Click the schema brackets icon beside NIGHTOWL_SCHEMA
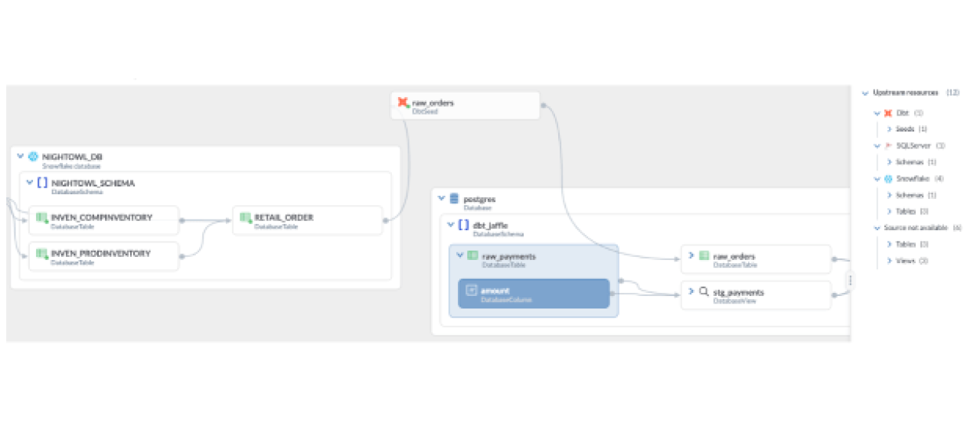The image size is (980, 426). (42, 183)
